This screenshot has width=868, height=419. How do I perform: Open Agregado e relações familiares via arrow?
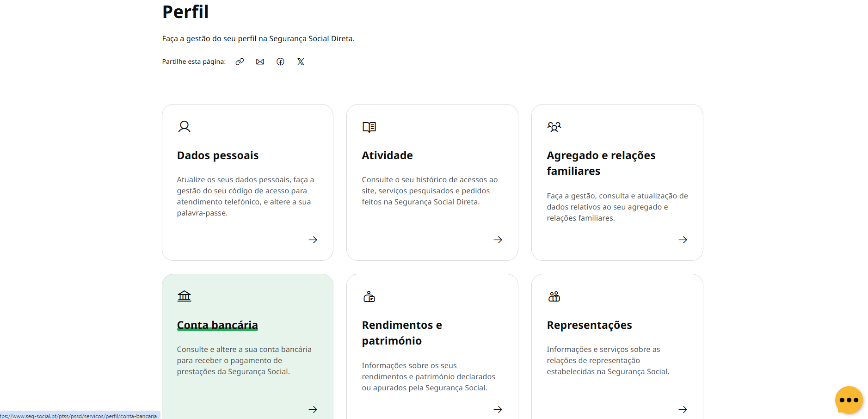pyautogui.click(x=683, y=240)
